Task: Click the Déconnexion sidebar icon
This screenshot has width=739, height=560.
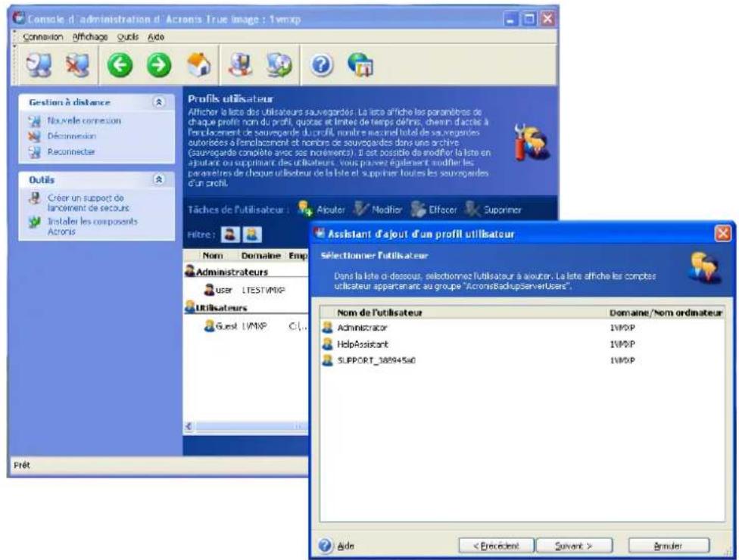Action: coord(34,136)
